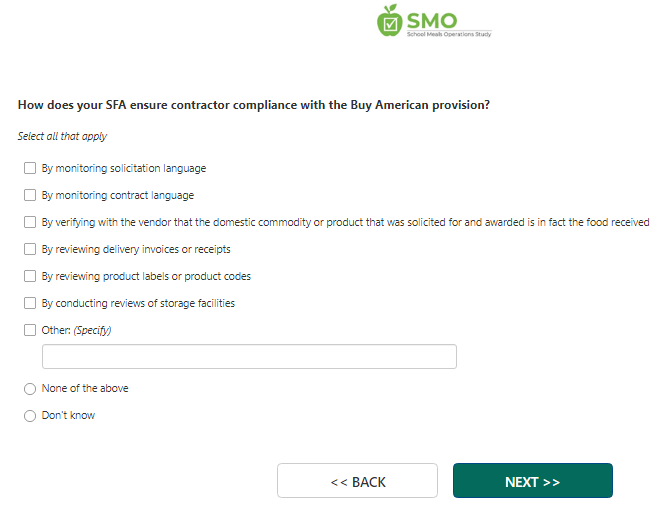Viewport: 665px width, 521px height.
Task: Enable the 'By verifying with the vendor' checkbox
Action: click(x=30, y=222)
